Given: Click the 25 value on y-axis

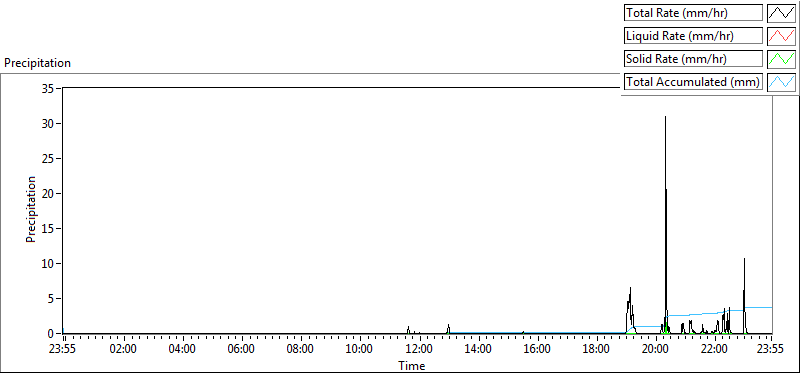Looking at the screenshot, I should 48,158.
